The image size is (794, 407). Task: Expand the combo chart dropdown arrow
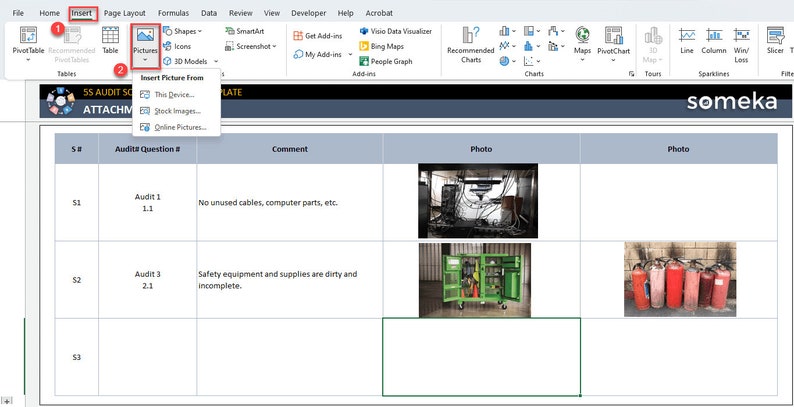(563, 47)
